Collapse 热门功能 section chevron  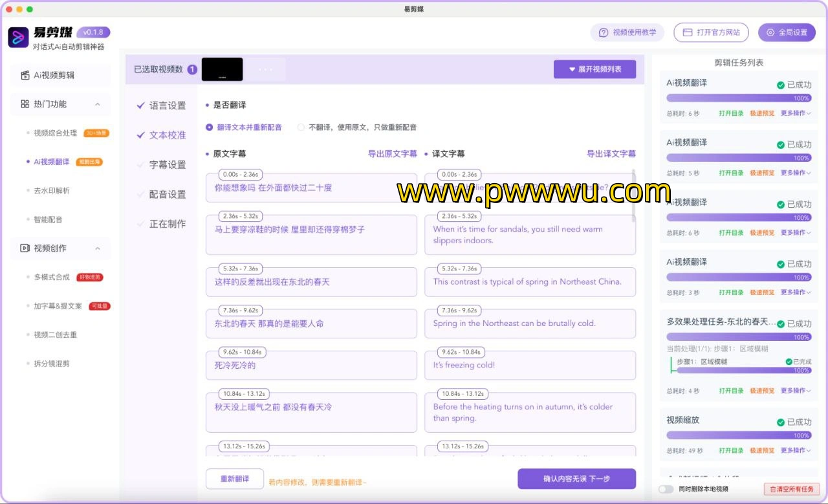pyautogui.click(x=98, y=104)
